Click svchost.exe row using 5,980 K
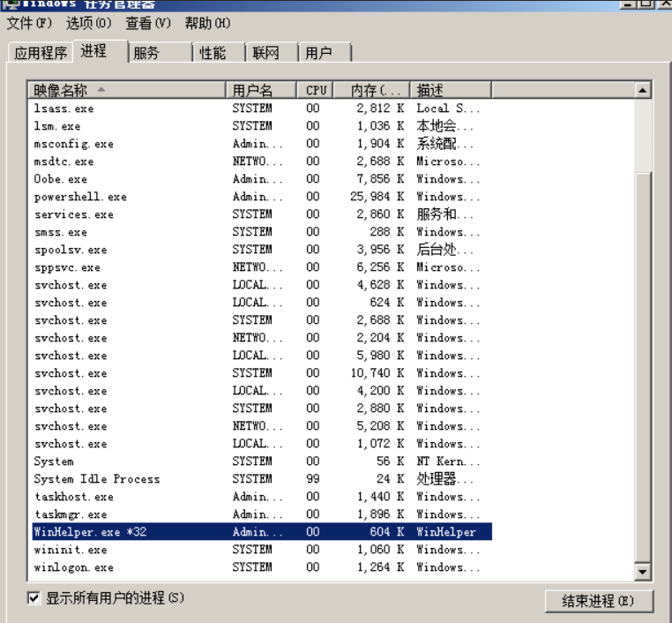 coord(260,356)
